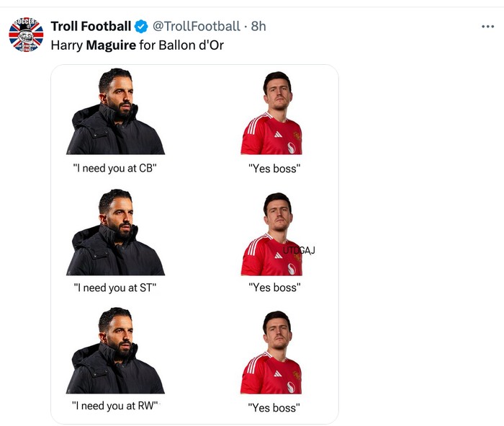The image size is (504, 426).
Task: Open the Troll Football display name link
Action: [x=91, y=27]
